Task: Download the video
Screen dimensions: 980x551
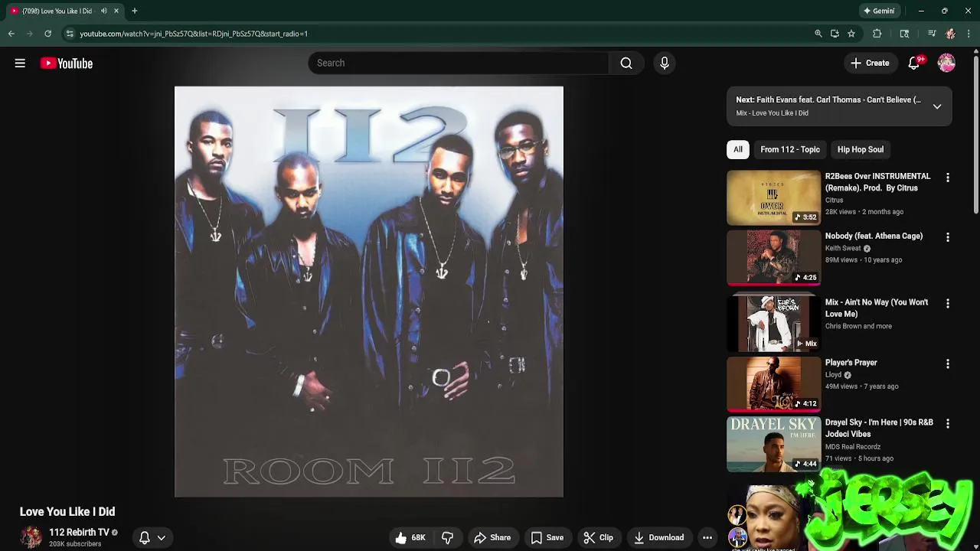Action: pyautogui.click(x=658, y=537)
